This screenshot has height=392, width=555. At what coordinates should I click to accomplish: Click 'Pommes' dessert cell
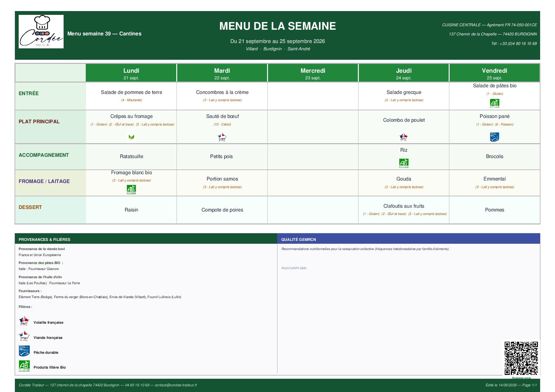coord(495,210)
